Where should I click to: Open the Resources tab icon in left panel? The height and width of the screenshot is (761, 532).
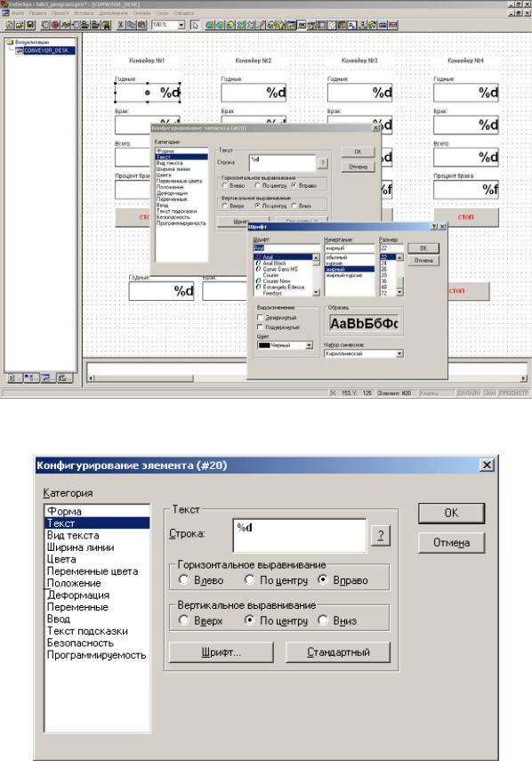click(x=64, y=377)
